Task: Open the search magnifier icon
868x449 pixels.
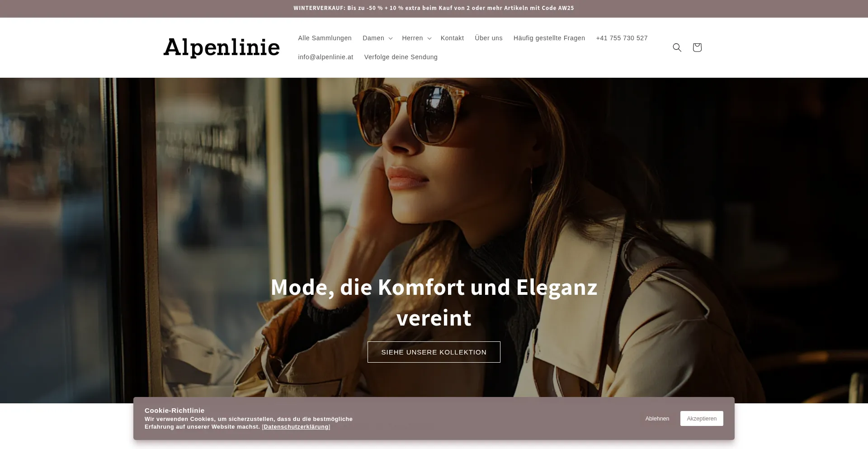Action: (x=677, y=47)
